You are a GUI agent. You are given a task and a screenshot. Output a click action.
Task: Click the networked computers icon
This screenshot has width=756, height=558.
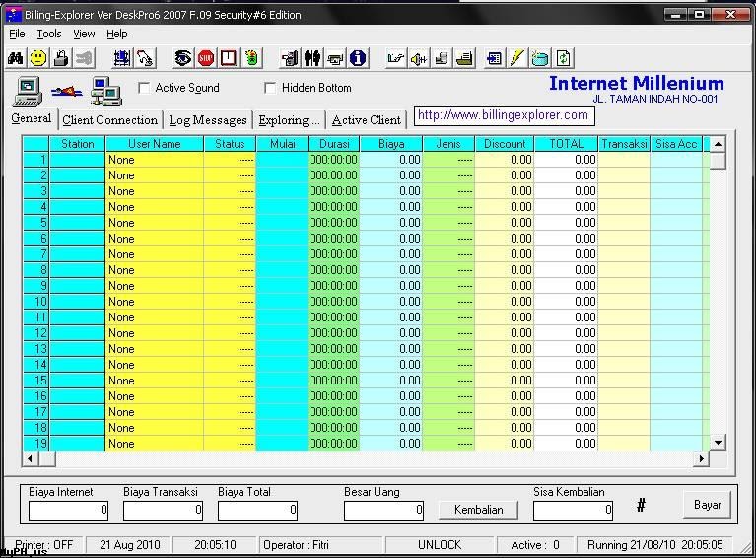[106, 92]
